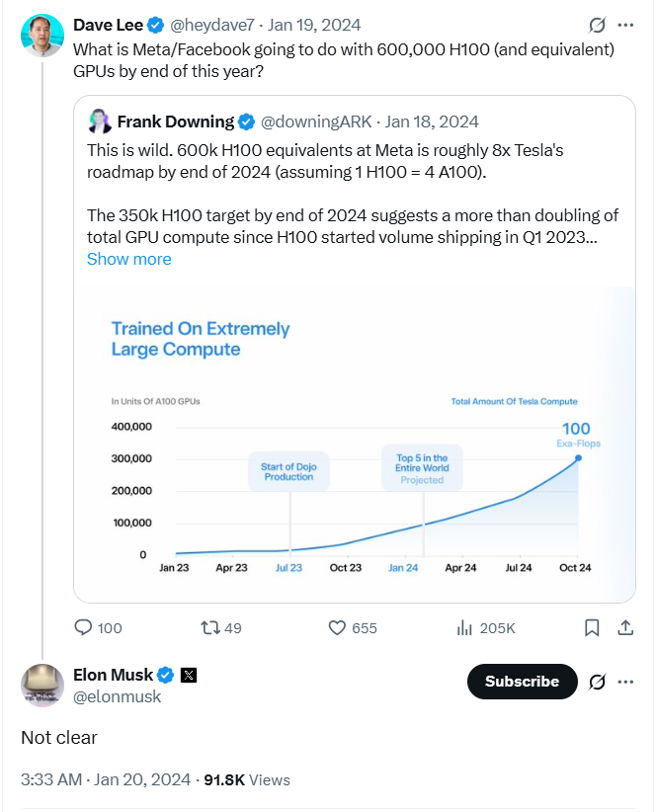Bookmark the Dave Lee tweet
Image resolution: width=656 pixels, height=812 pixels.
point(592,627)
